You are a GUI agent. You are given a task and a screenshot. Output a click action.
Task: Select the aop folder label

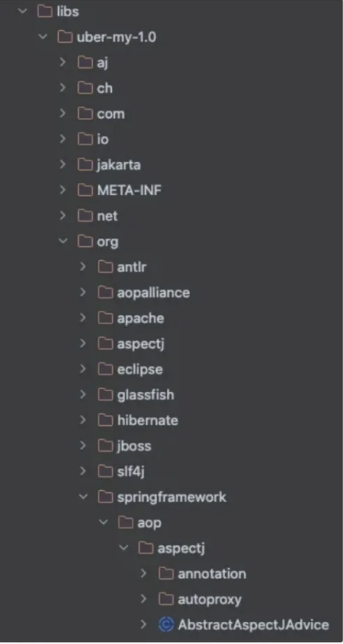(149, 523)
